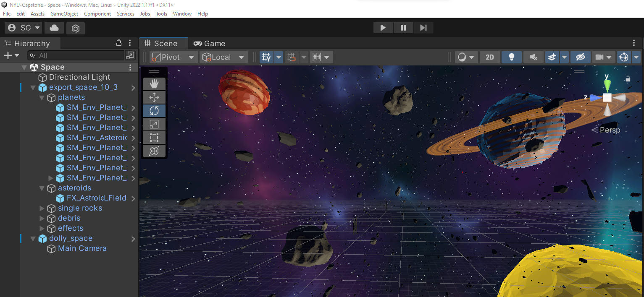Open prefab arrow for SM_Env_Asteroic row
The height and width of the screenshot is (297, 644).
coord(133,138)
